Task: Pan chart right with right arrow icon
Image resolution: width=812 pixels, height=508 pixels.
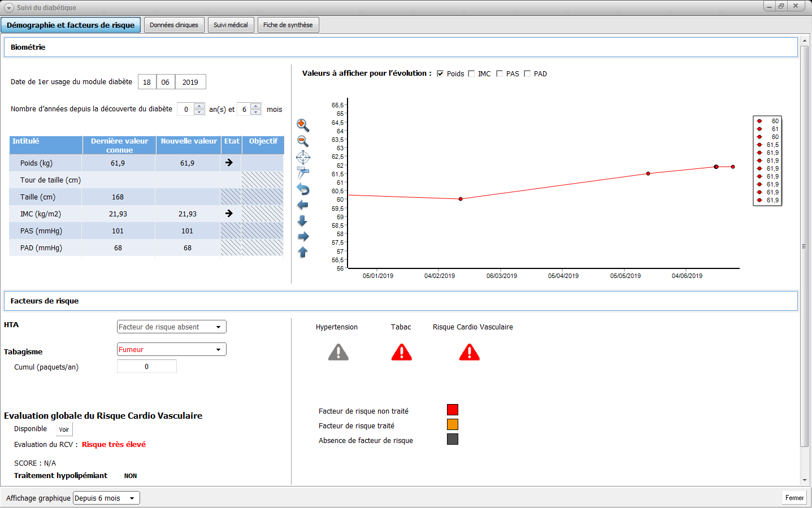Action: (303, 236)
